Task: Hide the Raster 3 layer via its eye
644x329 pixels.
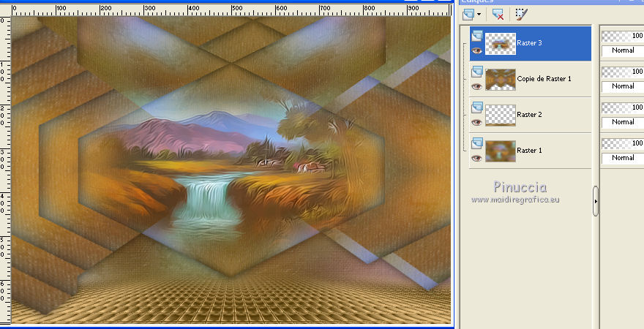Action: [477, 51]
